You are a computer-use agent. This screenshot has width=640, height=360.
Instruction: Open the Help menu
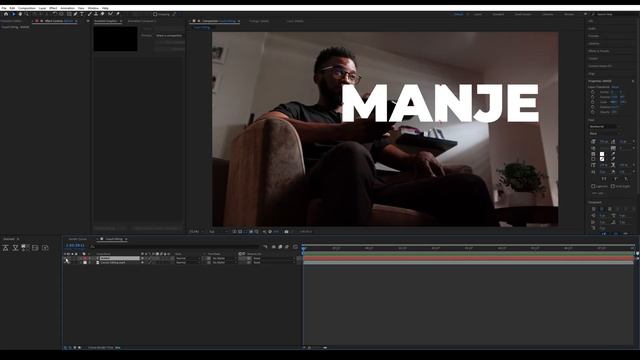[105, 8]
